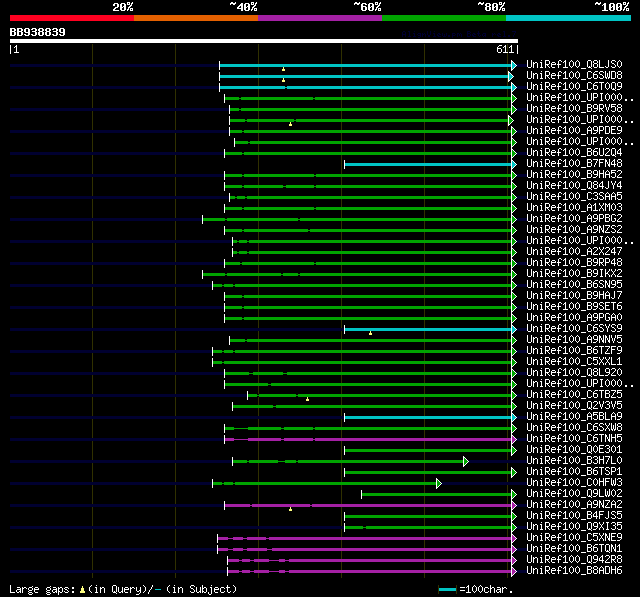Select the UniRef100_B6TZF9 label
The image size is (640, 597).
pyautogui.click(x=574, y=351)
